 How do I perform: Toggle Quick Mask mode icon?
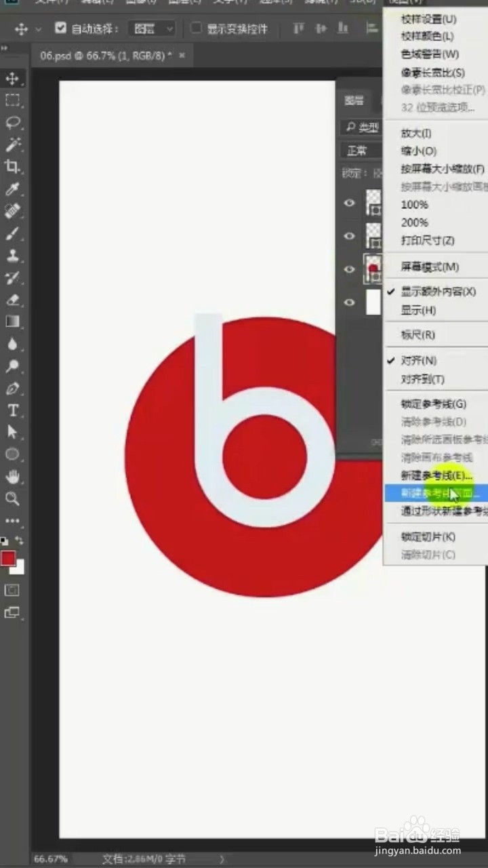12,590
